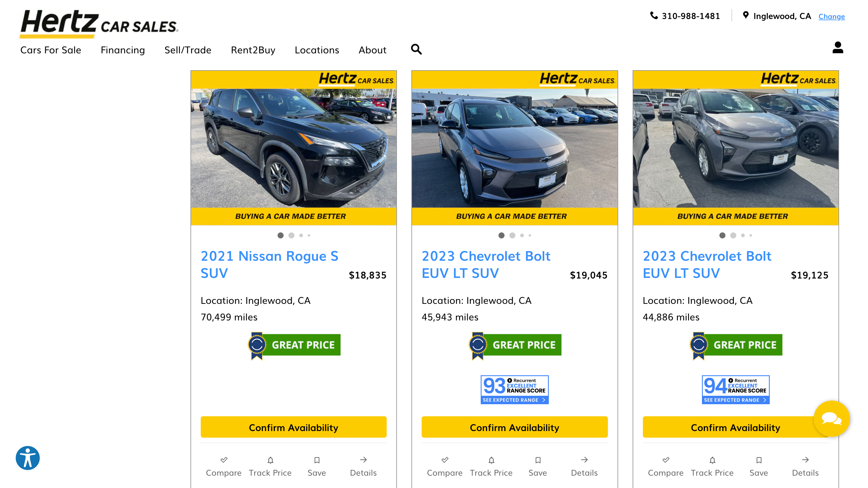This screenshot has width=868, height=488.
Task: Open the chat bubble widget
Action: click(831, 419)
